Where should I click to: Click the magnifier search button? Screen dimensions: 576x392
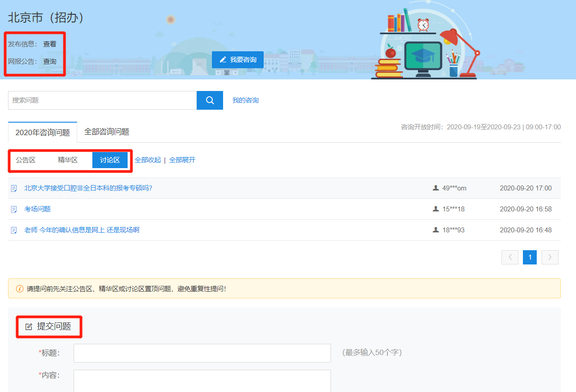tap(210, 100)
